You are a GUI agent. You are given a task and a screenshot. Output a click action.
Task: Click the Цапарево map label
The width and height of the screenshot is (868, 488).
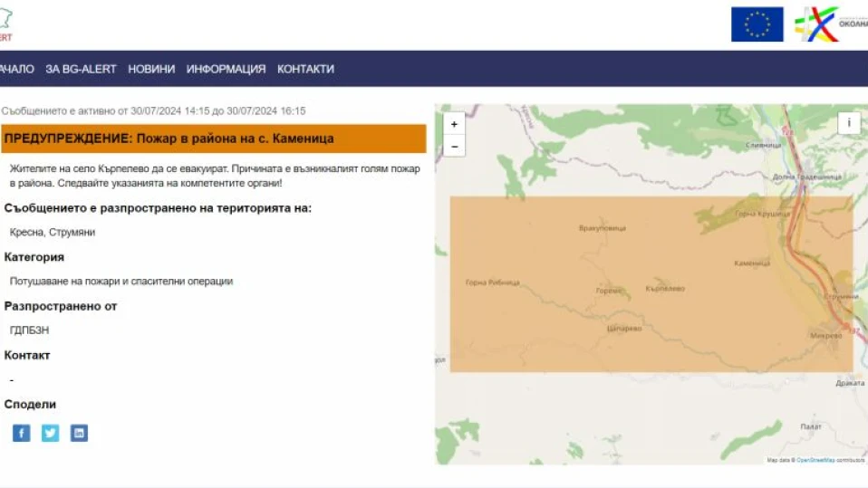(624, 328)
